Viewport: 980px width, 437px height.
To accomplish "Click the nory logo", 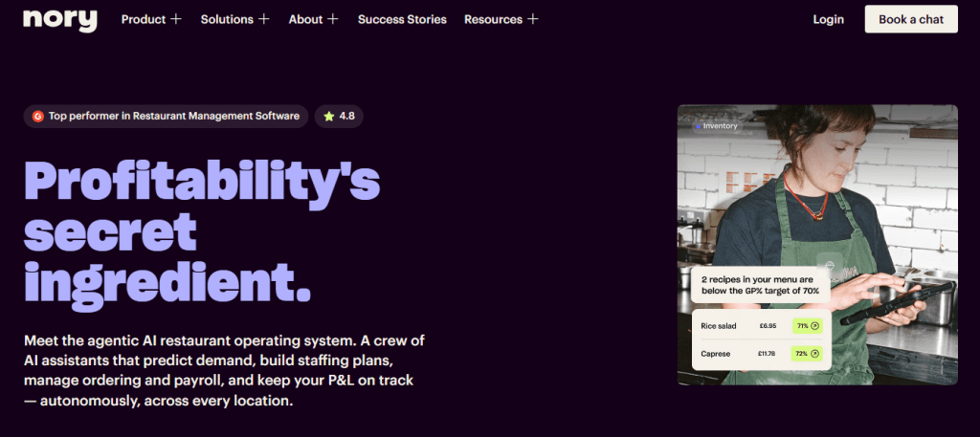I will (x=60, y=20).
